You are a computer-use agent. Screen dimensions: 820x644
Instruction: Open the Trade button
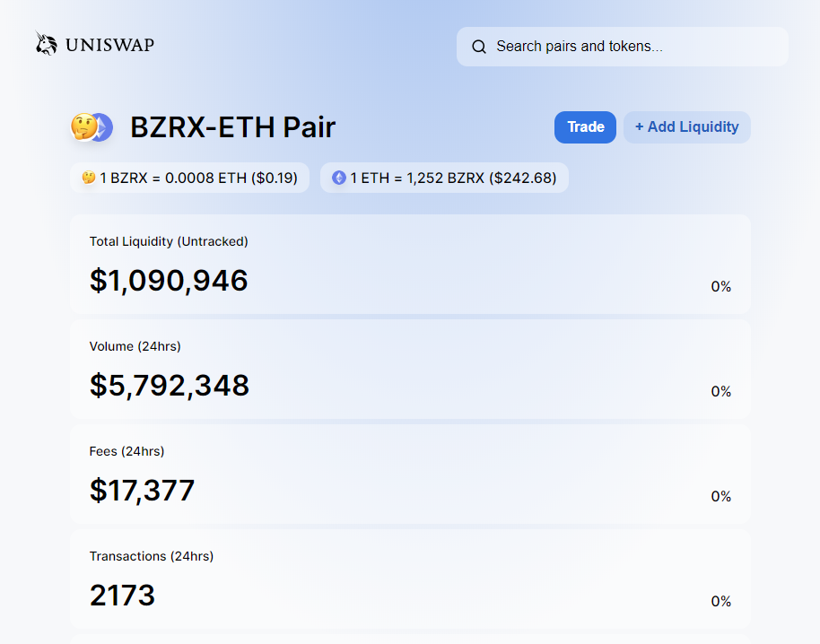pos(585,127)
